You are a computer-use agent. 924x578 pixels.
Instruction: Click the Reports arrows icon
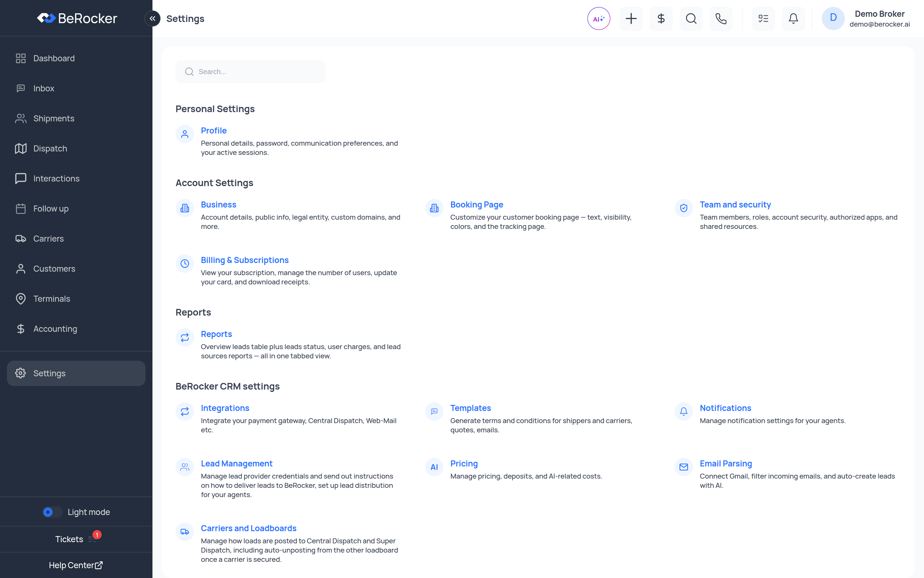(x=185, y=338)
